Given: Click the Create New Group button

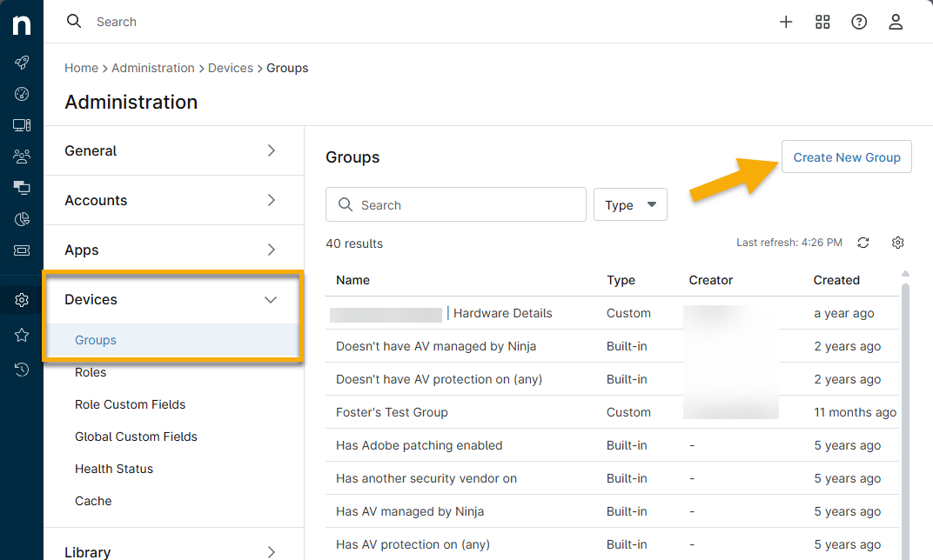Looking at the screenshot, I should coord(846,157).
